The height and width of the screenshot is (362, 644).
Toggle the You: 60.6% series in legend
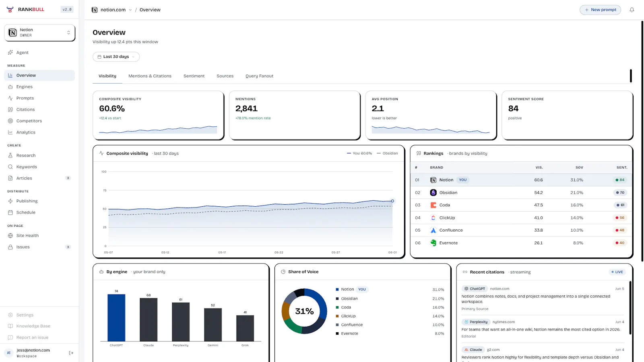(359, 153)
